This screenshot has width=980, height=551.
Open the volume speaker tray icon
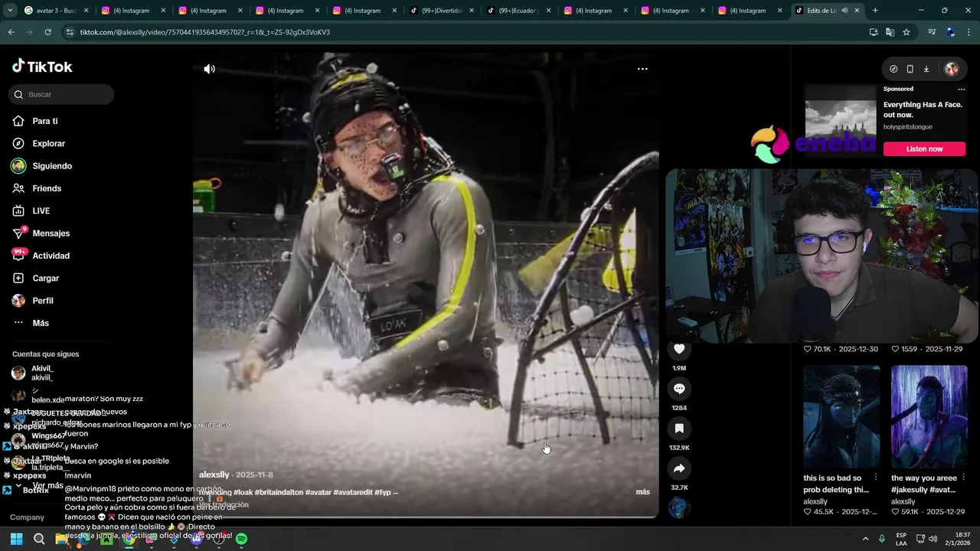(x=933, y=539)
